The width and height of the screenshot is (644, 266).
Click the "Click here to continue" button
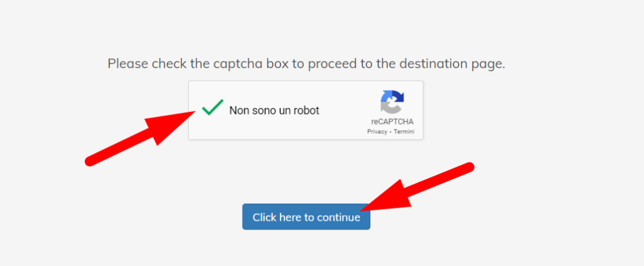pos(306,217)
